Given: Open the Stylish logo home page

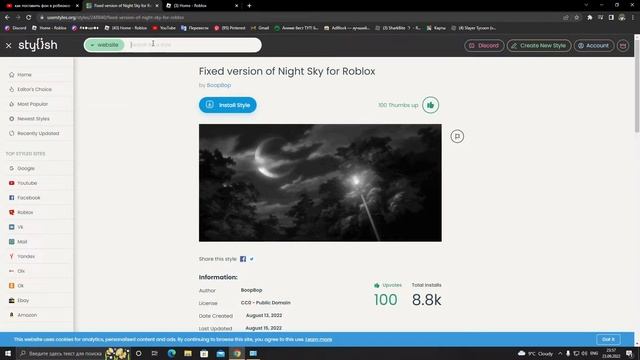Looking at the screenshot, I should (38, 45).
